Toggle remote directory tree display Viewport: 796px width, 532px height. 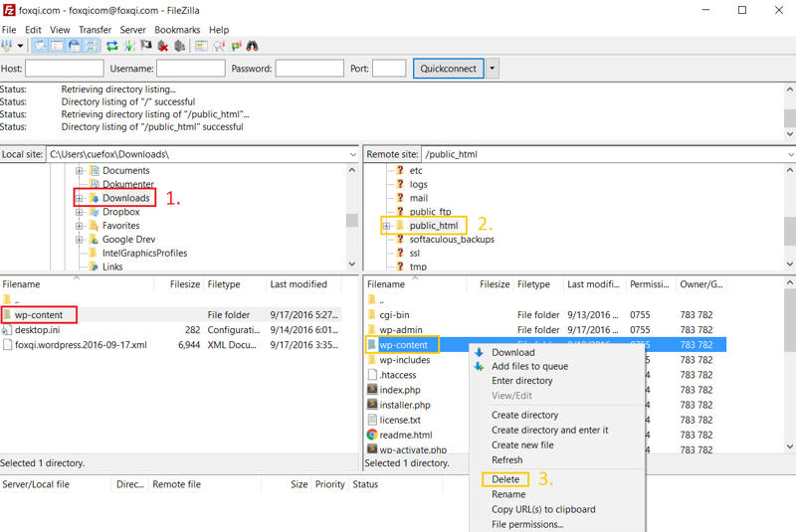coord(74,46)
